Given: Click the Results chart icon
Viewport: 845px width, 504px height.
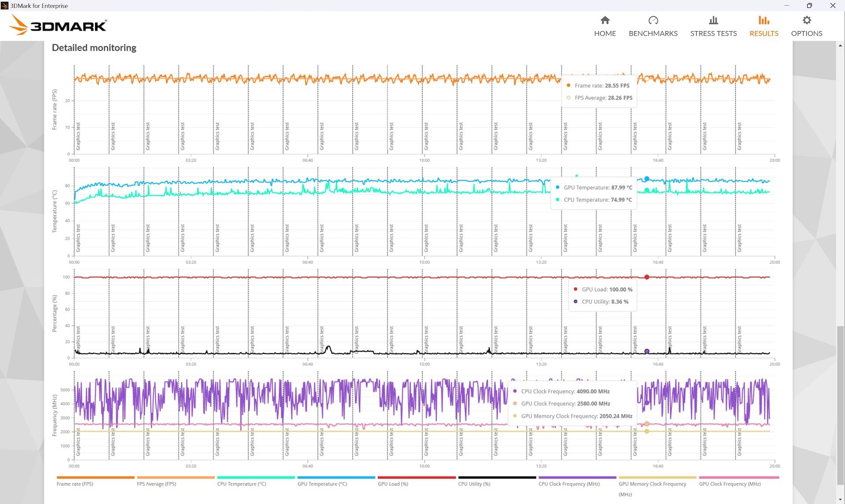Looking at the screenshot, I should (764, 20).
